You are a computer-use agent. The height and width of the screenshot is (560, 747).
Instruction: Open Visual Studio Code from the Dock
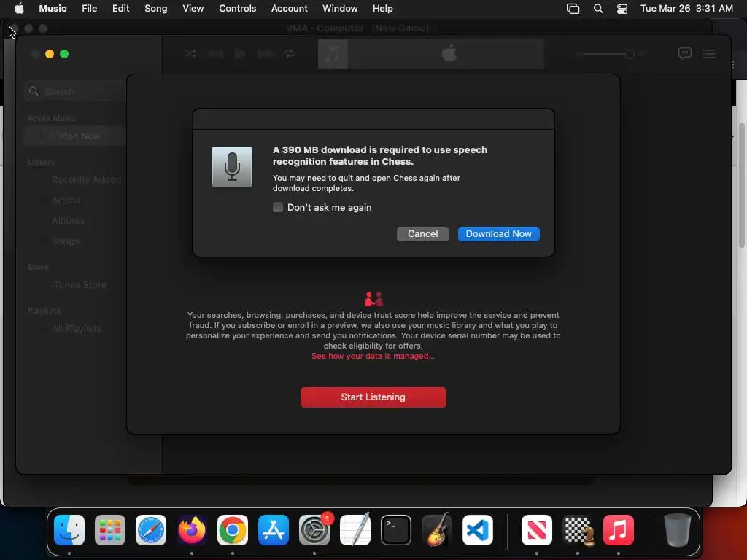pyautogui.click(x=477, y=530)
